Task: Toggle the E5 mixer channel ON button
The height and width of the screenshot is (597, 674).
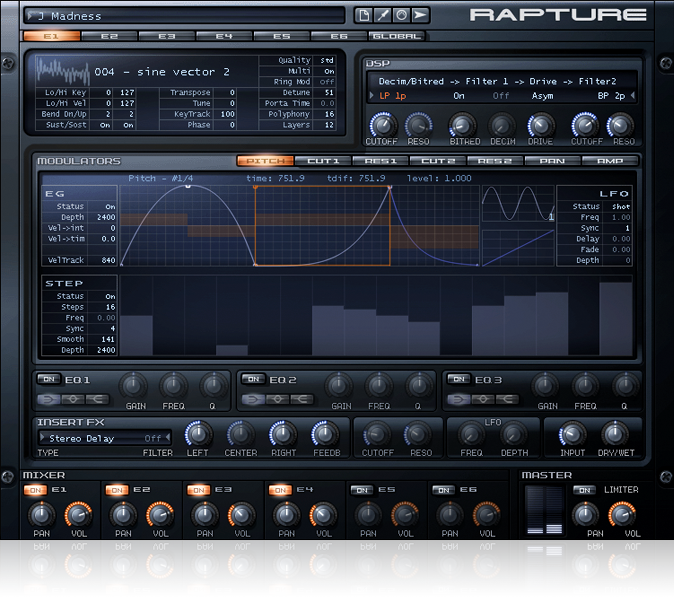Action: pos(363,490)
